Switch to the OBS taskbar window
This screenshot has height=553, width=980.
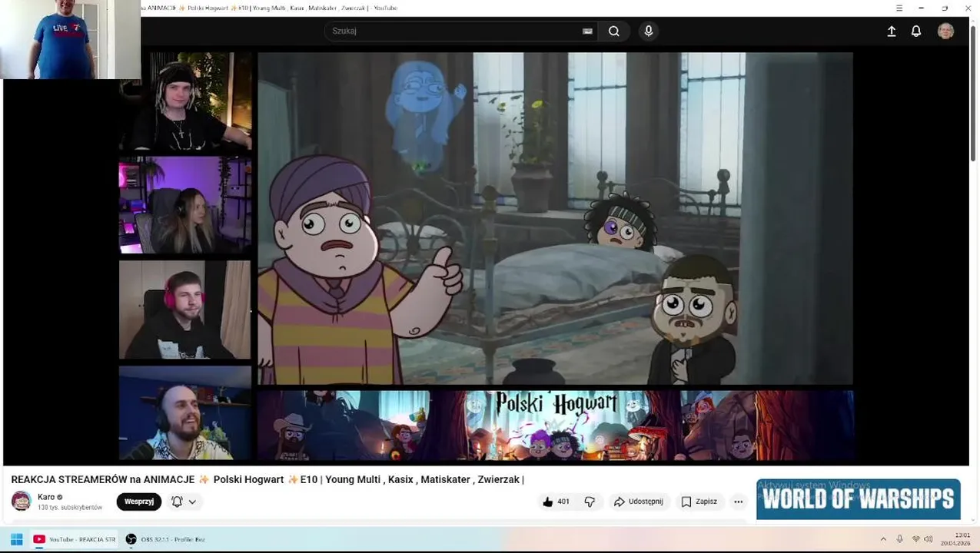click(x=165, y=539)
